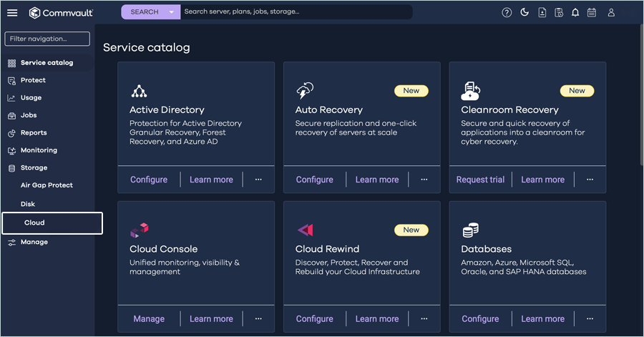Collapse the Storage navigation section
This screenshot has width=644, height=337.
click(x=34, y=168)
